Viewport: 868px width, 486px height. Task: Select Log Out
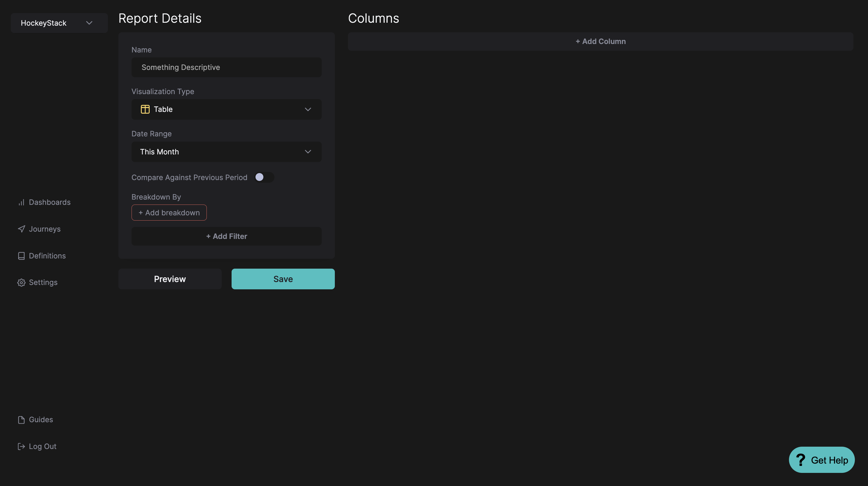[37, 446]
